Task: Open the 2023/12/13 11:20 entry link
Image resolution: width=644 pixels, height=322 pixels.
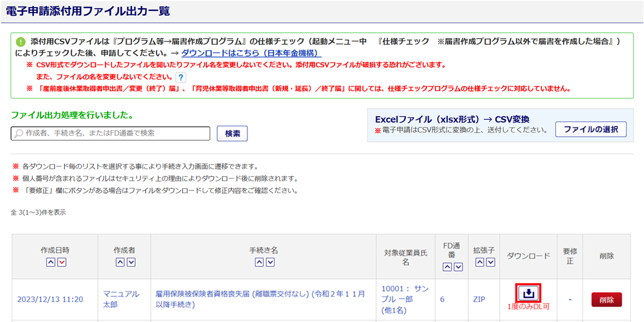Action: pyautogui.click(x=50, y=299)
